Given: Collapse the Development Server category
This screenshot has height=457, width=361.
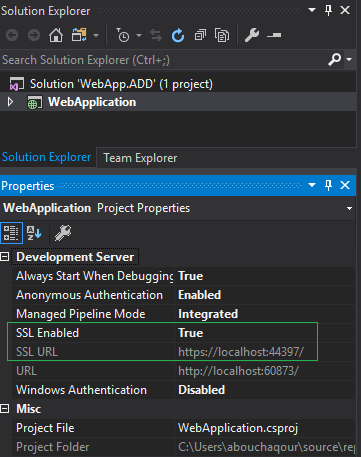Looking at the screenshot, I should (x=5, y=257).
